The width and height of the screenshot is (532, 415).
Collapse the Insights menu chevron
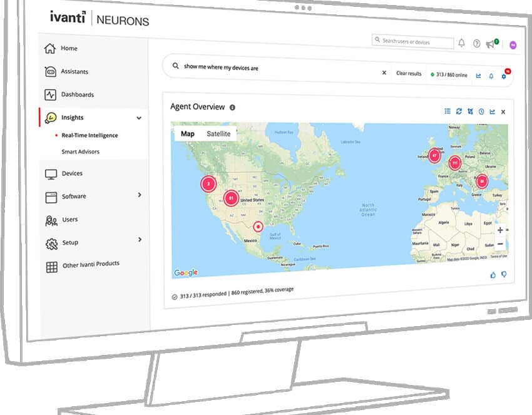pos(139,118)
